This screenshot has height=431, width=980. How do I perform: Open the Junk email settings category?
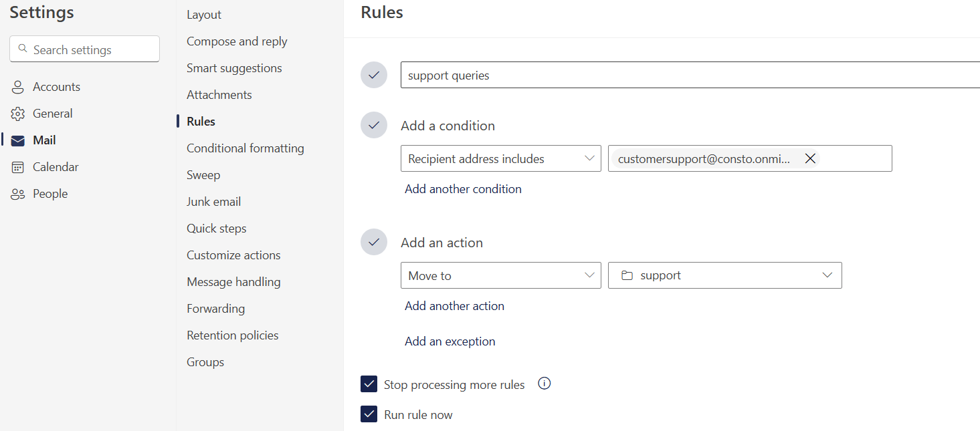pyautogui.click(x=213, y=201)
